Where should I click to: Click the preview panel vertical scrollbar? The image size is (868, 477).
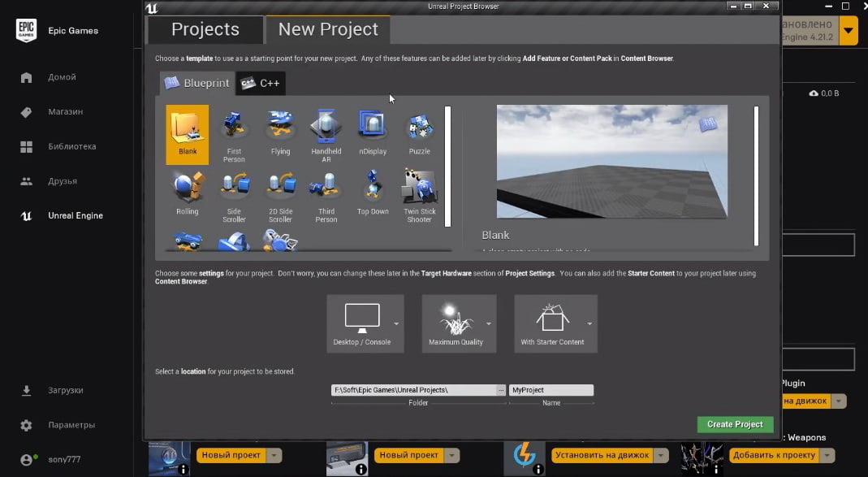[x=756, y=176]
